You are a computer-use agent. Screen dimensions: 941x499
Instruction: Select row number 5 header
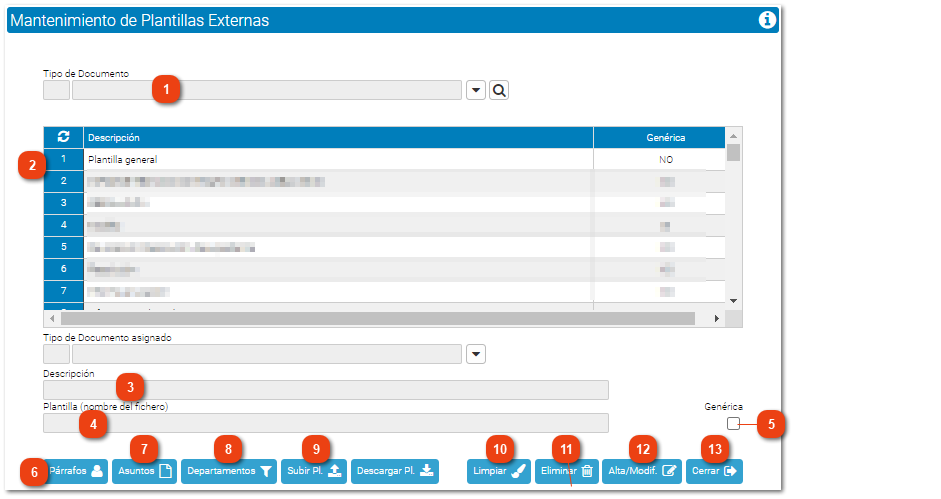[x=64, y=247]
